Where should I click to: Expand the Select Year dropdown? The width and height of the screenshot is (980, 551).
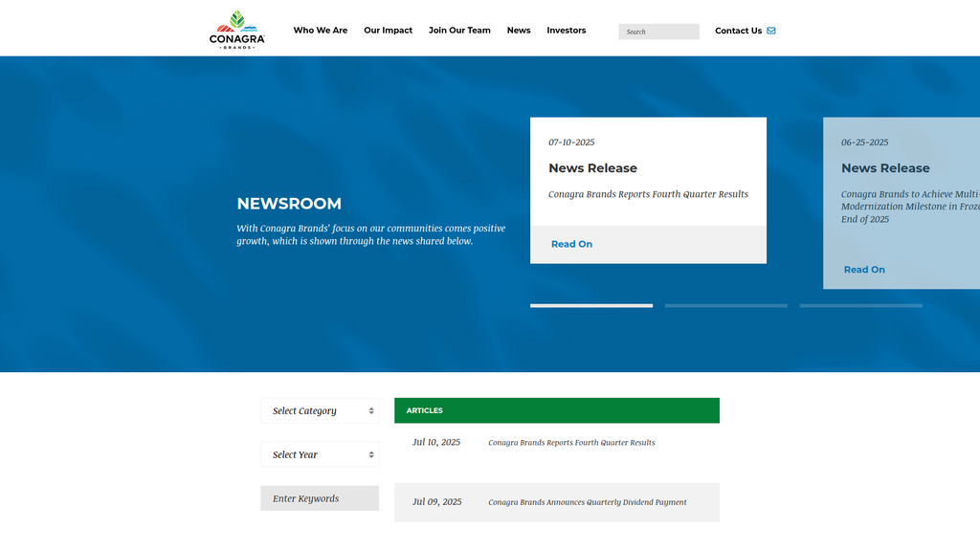coord(320,454)
